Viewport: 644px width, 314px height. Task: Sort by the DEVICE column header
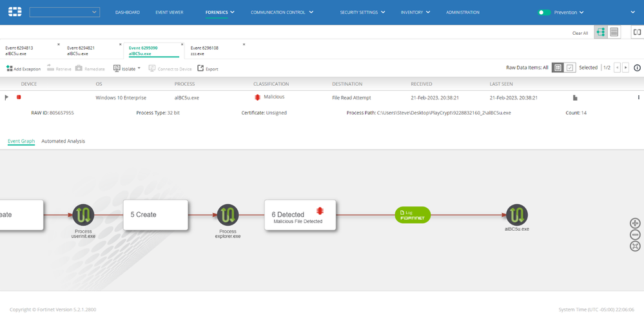[x=29, y=84]
